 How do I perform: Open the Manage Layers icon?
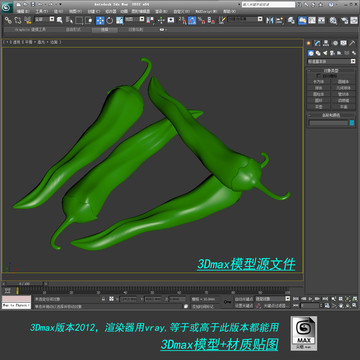291,20
